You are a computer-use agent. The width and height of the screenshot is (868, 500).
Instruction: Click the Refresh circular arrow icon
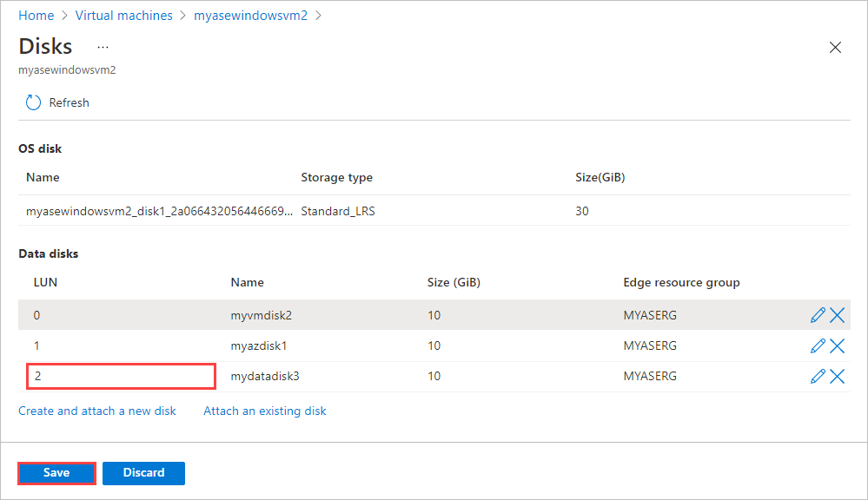point(33,102)
